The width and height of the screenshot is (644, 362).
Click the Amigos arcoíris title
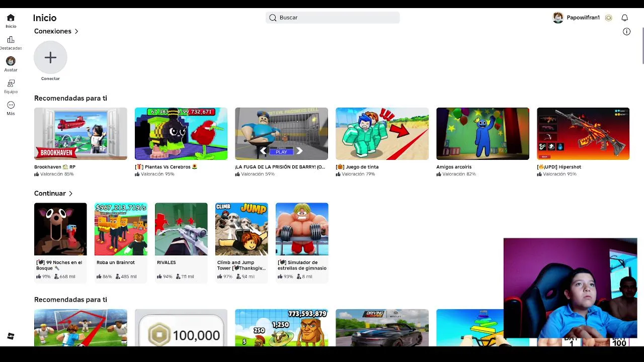[x=454, y=167]
